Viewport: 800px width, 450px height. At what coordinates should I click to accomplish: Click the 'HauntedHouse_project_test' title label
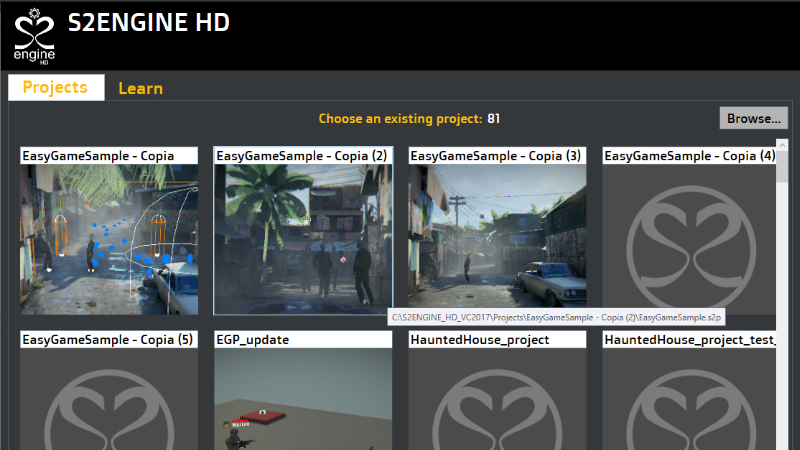689,339
